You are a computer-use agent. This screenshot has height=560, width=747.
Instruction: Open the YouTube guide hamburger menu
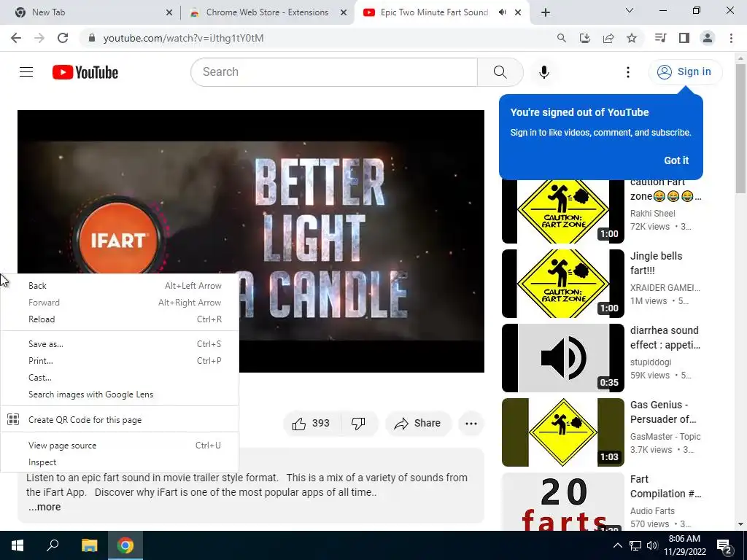[26, 72]
